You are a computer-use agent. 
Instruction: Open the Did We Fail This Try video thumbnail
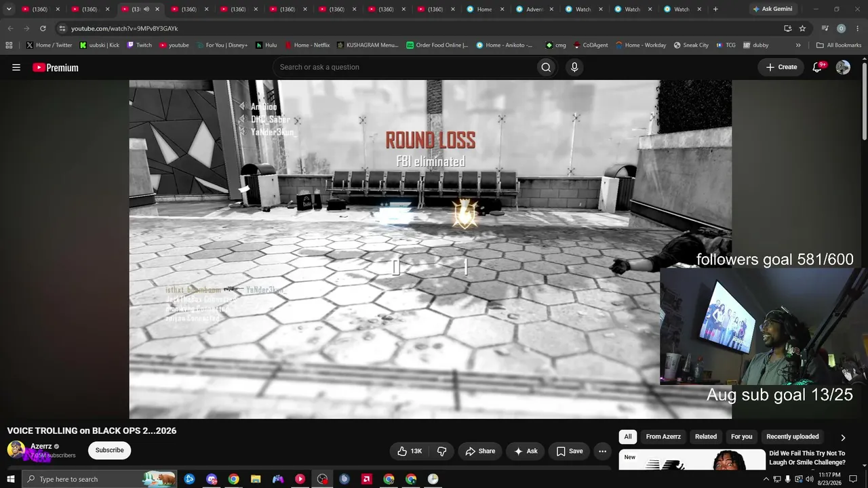[692, 460]
